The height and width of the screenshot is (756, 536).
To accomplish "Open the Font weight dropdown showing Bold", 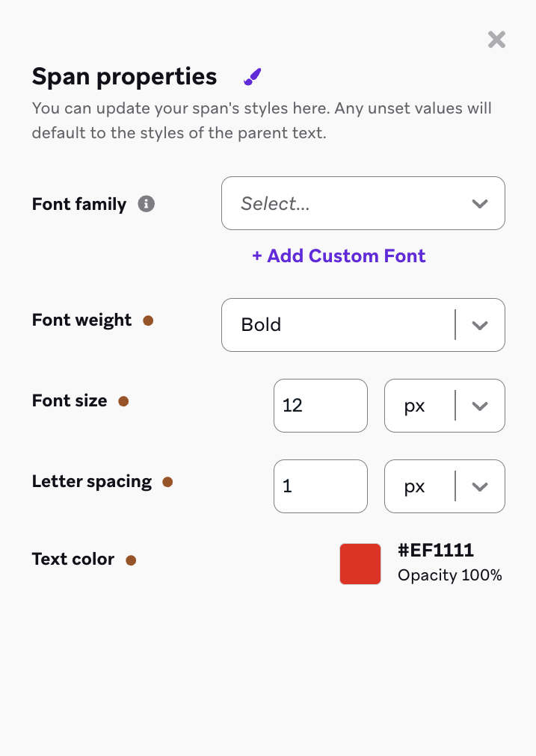I will [363, 325].
